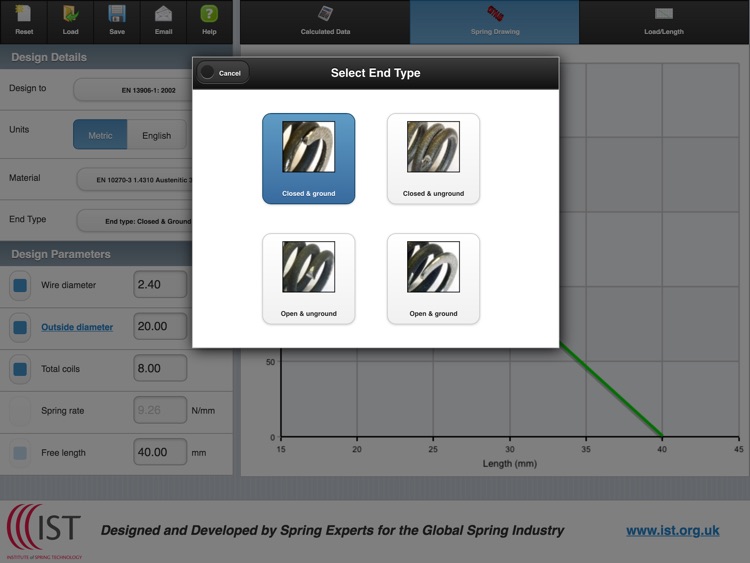
Task: Toggle the Outside diameter checkbox
Action: tap(20, 327)
